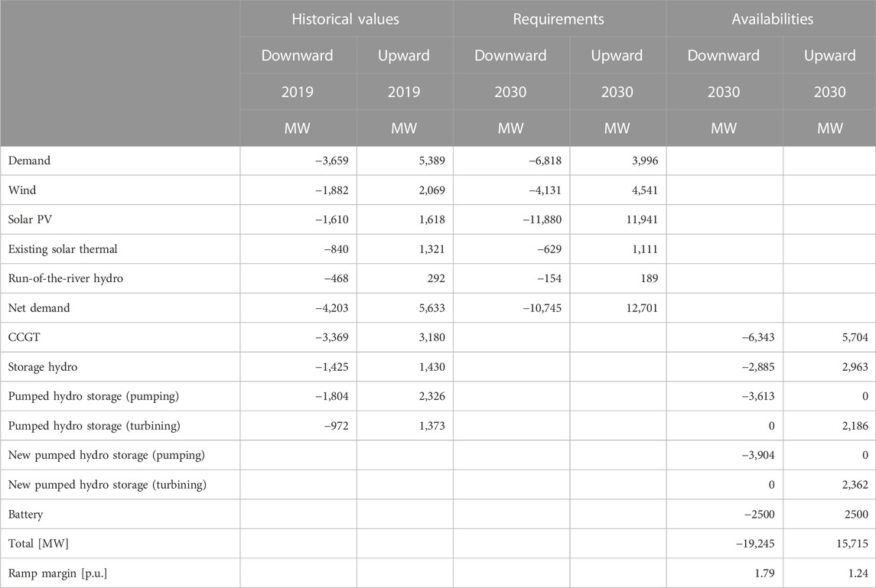The height and width of the screenshot is (588, 876).
Task: Click the pumping historical value −1,804
Action: (x=331, y=397)
